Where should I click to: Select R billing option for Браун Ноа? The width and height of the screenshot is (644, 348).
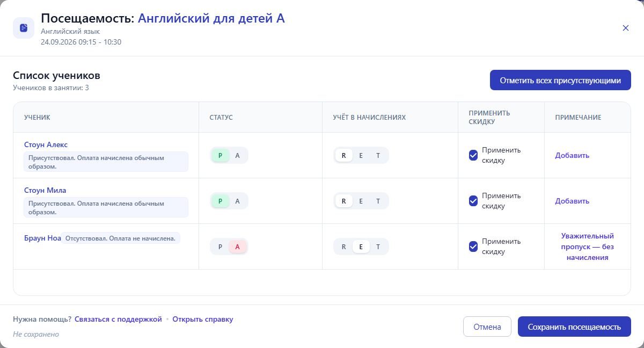[x=343, y=247]
